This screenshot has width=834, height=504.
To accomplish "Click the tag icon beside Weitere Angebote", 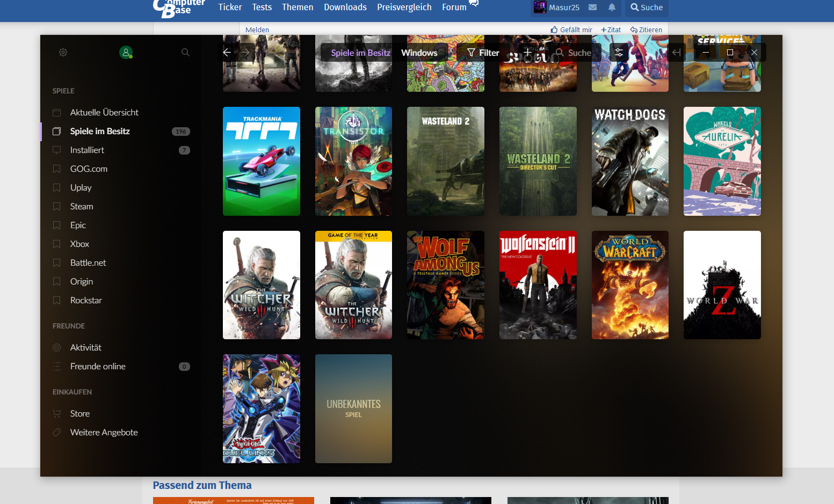I will click(57, 432).
